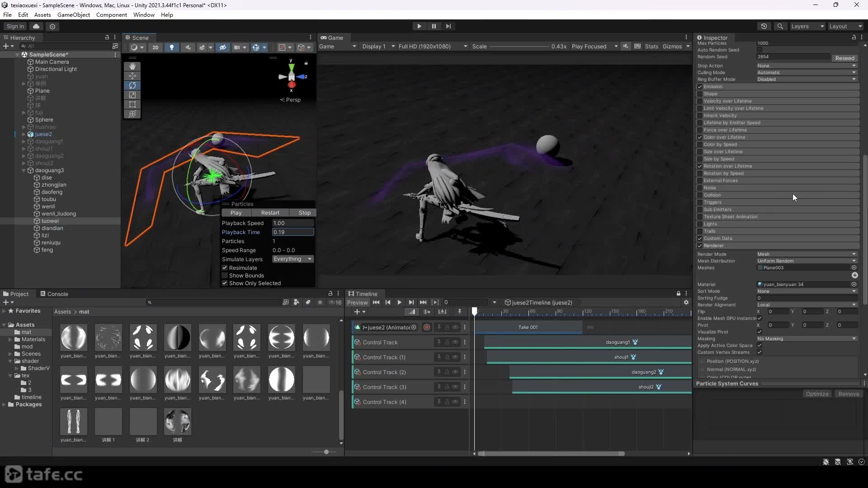Open the Component menu
Viewport: 868px width, 488px height.
111,15
